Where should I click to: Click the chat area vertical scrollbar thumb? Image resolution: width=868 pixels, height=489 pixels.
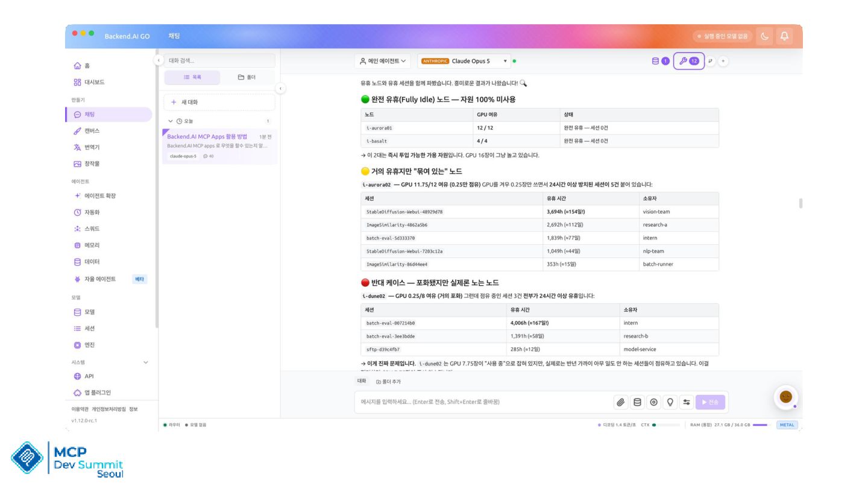click(x=800, y=203)
